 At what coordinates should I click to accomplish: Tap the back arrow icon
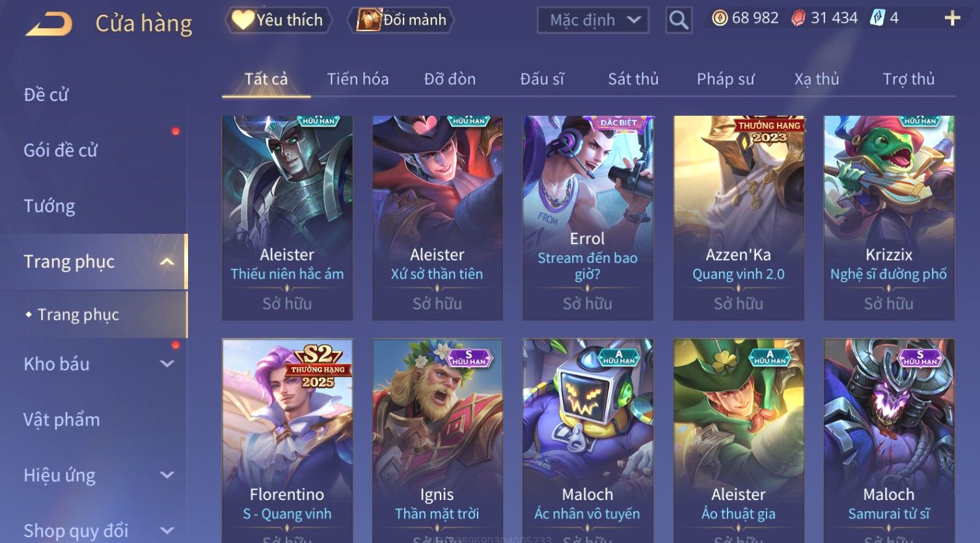[x=49, y=24]
